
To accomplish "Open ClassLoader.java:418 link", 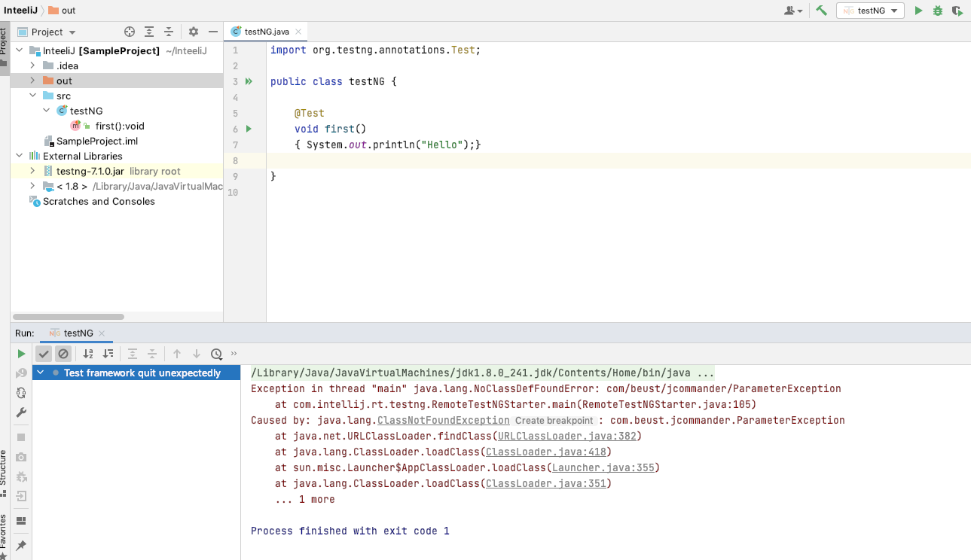I will (x=546, y=452).
